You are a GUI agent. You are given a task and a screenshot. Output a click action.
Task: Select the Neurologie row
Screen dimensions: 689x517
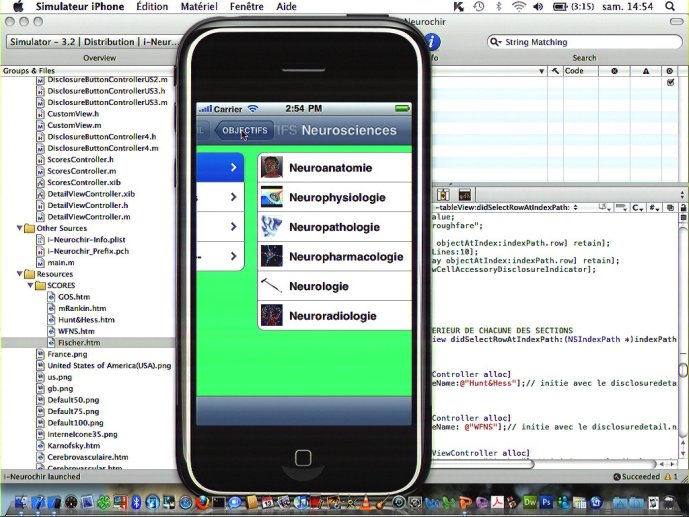(335, 286)
